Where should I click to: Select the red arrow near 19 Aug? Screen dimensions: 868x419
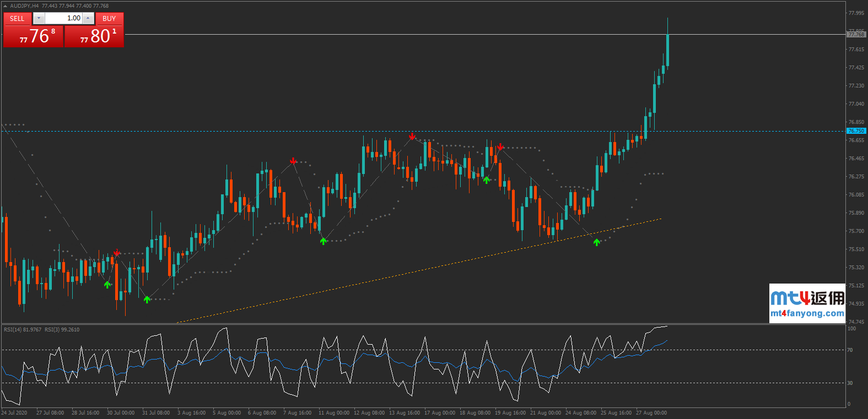click(x=500, y=147)
